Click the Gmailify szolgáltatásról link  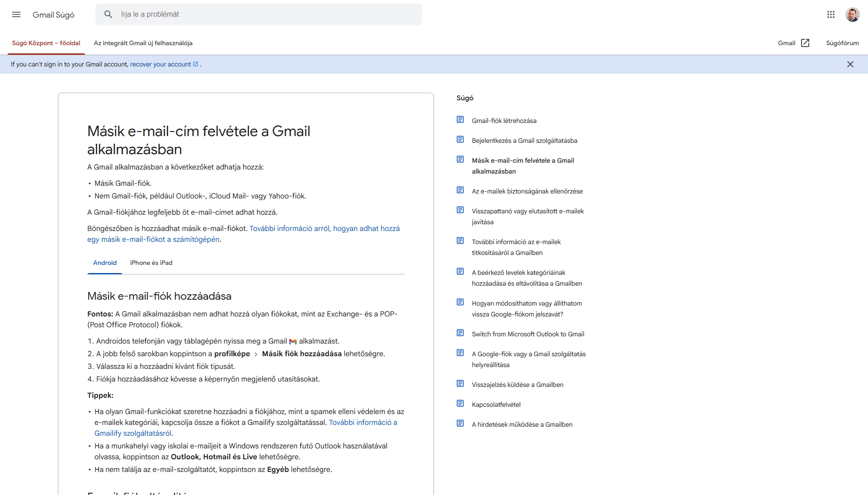(x=133, y=433)
